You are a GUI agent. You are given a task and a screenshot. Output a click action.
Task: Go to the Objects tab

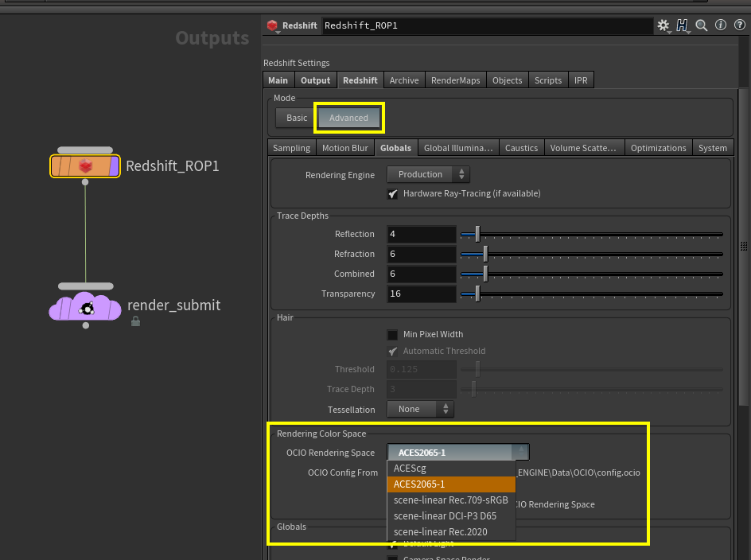[x=508, y=80]
